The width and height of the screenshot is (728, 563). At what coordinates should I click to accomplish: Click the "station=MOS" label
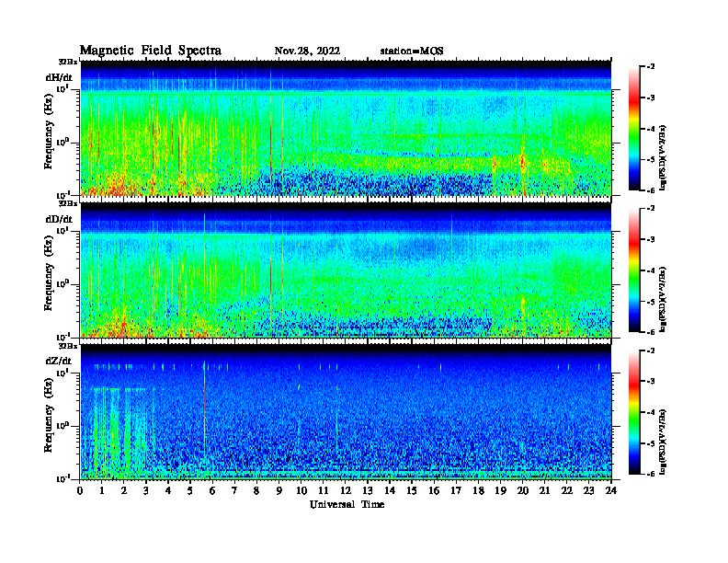point(412,52)
